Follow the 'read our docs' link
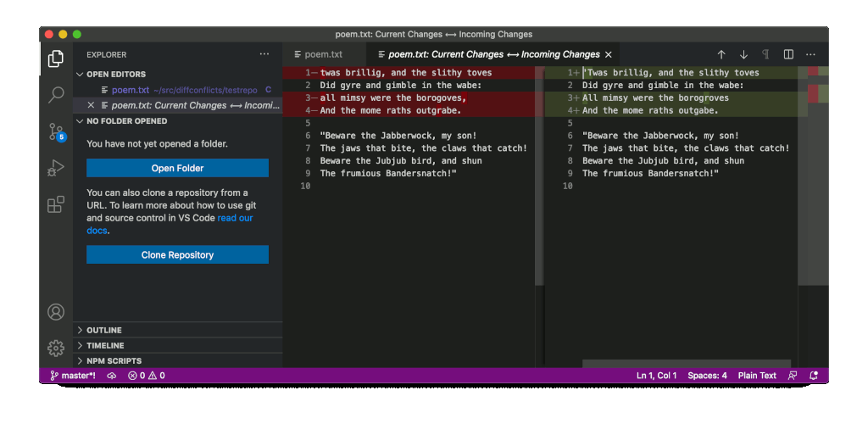This screenshot has height=435, width=868. click(x=235, y=218)
